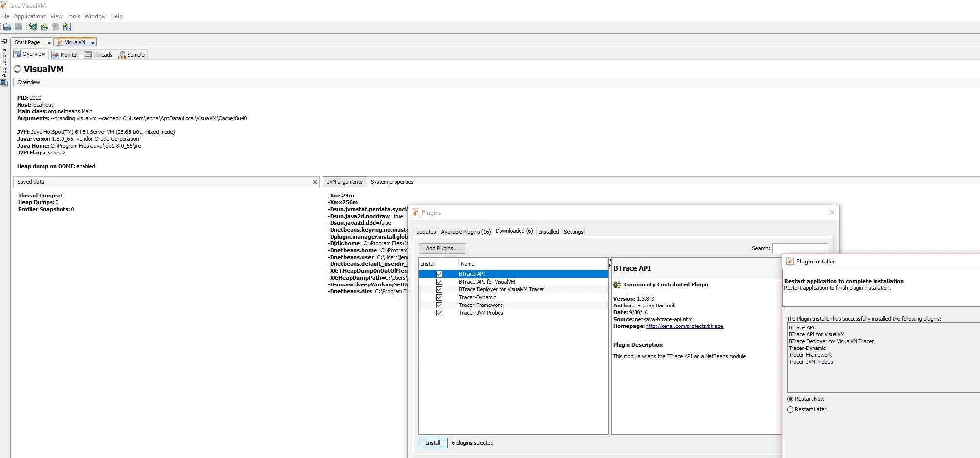Click the Thread Dumps count text

[41, 196]
